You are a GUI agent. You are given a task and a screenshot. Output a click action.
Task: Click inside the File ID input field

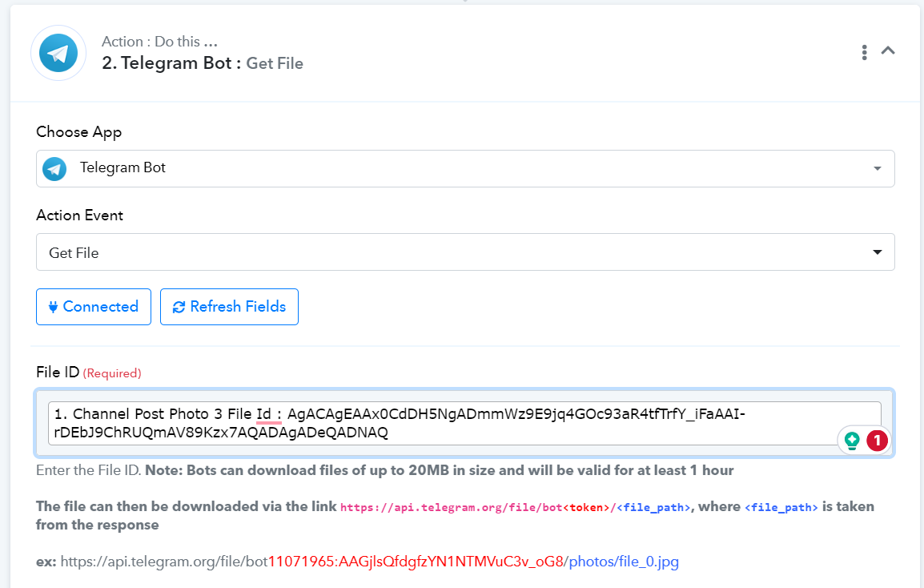click(x=464, y=424)
